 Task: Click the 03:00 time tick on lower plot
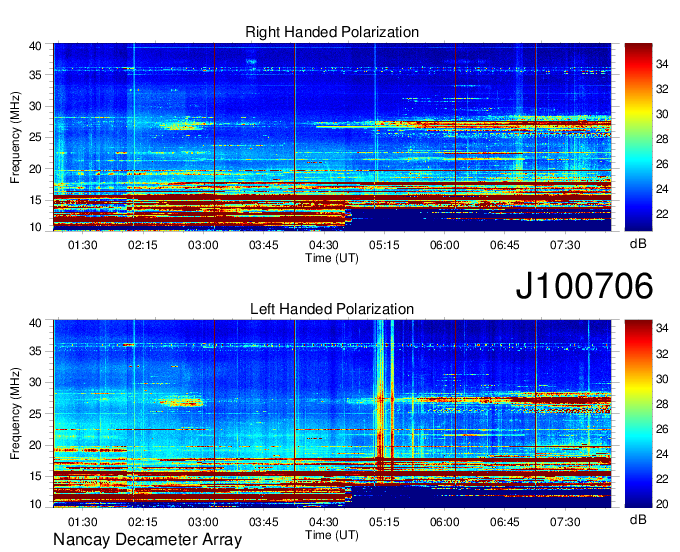[x=203, y=522]
